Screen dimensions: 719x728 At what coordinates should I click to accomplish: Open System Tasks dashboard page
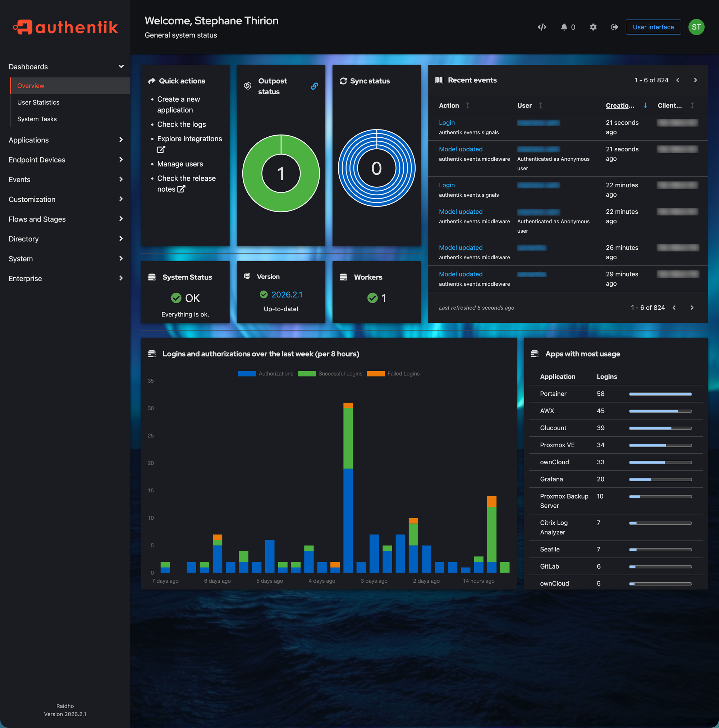tap(37, 119)
